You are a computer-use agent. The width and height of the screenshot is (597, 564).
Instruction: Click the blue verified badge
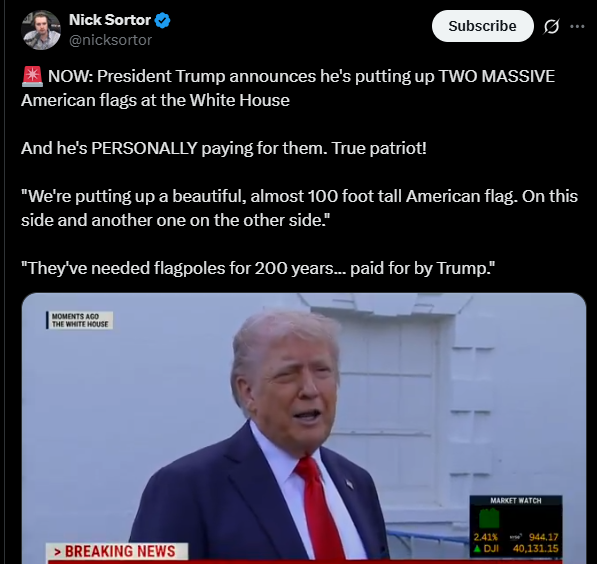pyautogui.click(x=163, y=21)
